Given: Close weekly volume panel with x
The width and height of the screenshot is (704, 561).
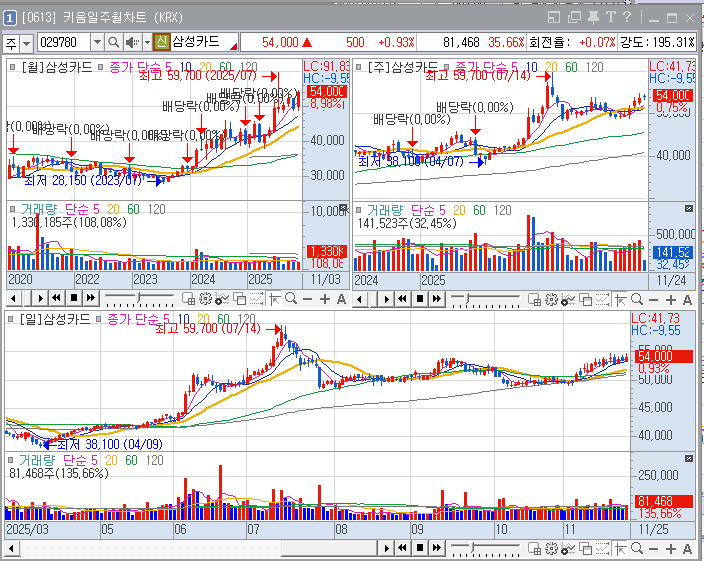Looking at the screenshot, I should pyautogui.click(x=689, y=209).
